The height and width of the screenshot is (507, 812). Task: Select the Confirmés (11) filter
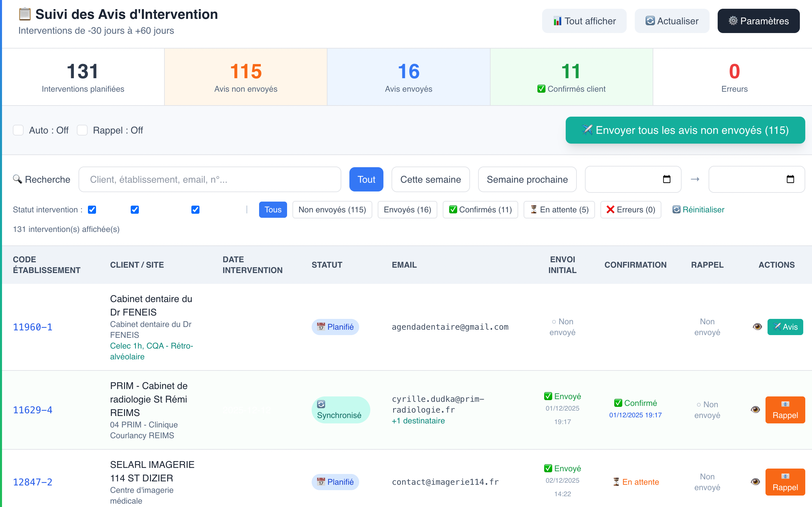(481, 210)
